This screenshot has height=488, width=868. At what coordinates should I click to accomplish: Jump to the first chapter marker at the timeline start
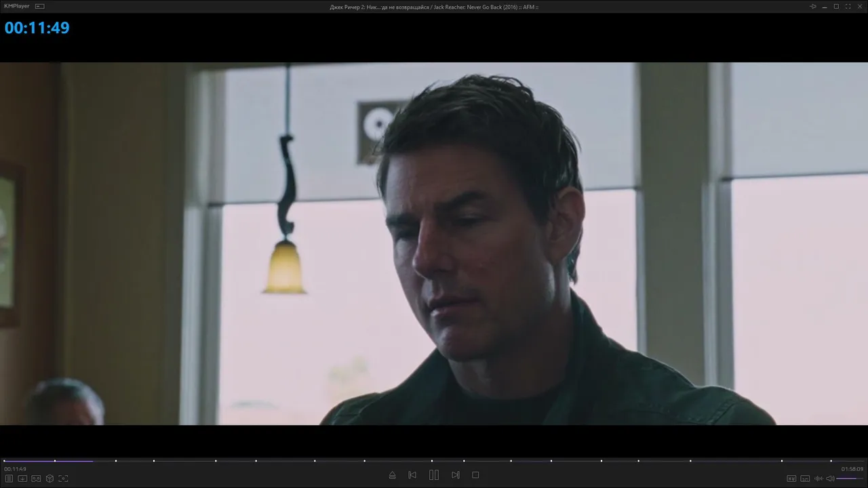click(x=5, y=461)
